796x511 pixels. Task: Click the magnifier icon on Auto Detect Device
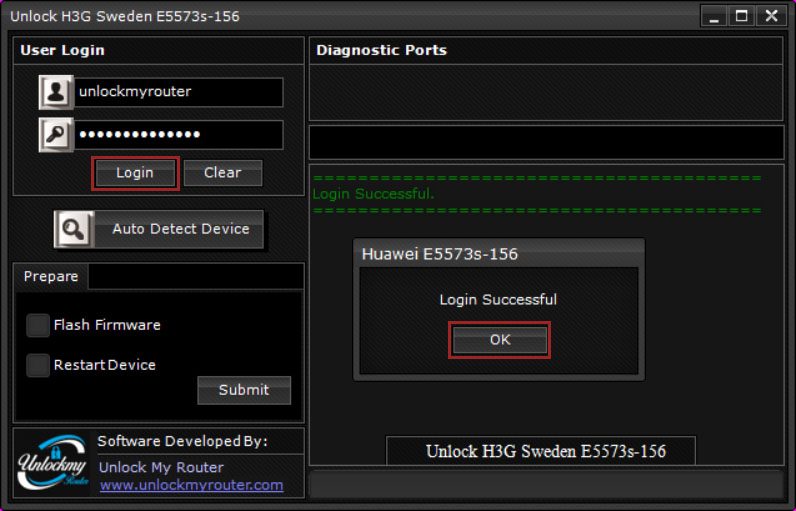click(x=74, y=229)
